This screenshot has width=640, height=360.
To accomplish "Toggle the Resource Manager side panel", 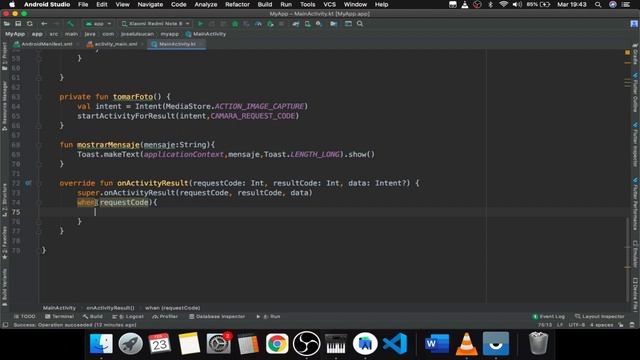I will pyautogui.click(x=4, y=106).
